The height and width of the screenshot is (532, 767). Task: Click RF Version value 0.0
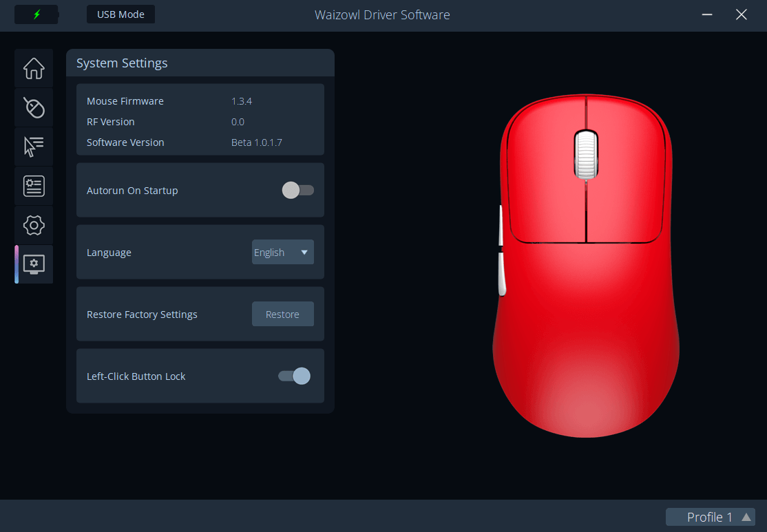point(238,122)
